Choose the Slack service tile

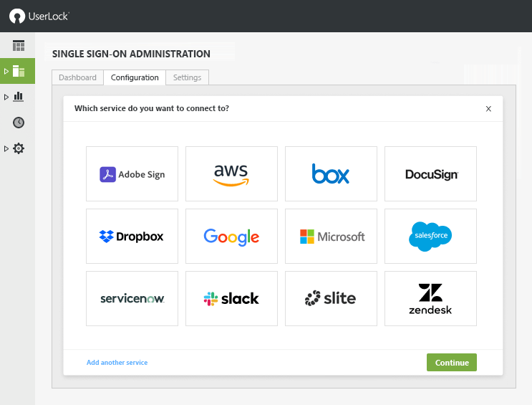point(231,298)
